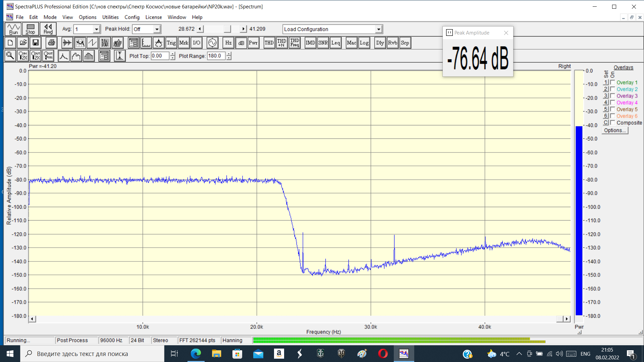Zoom out full icon
This screenshot has height=362, width=644.
(48, 56)
